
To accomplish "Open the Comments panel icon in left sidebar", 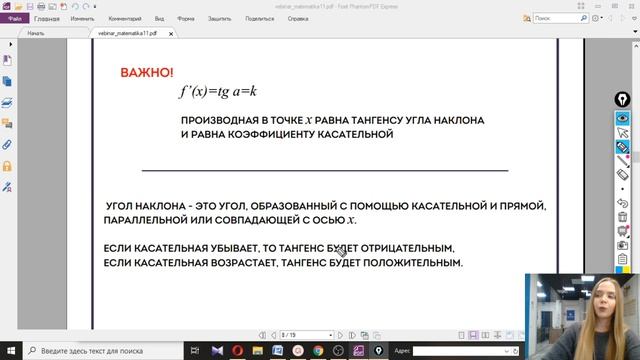I will [7, 124].
